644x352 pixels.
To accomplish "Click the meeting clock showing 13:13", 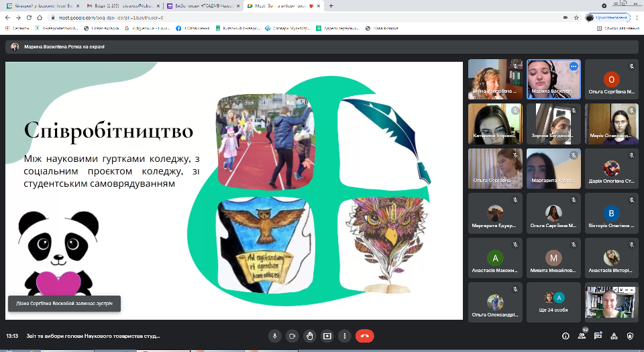I will 12,336.
